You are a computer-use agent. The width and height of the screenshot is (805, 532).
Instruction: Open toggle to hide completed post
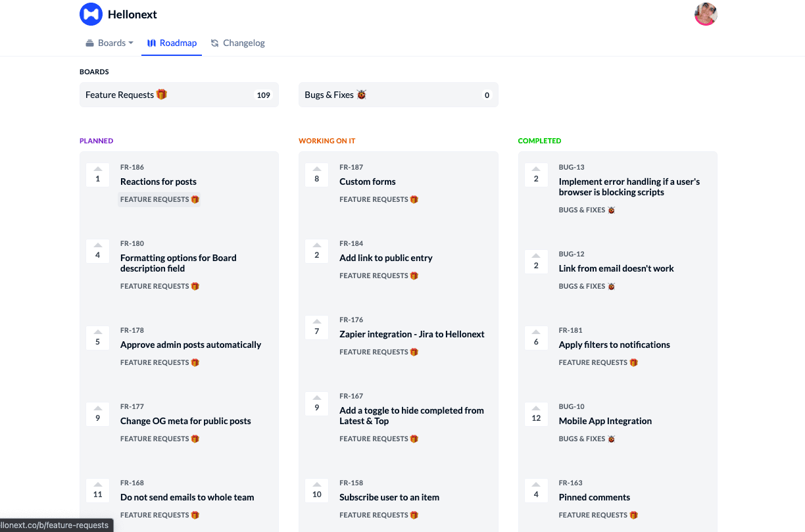click(412, 416)
